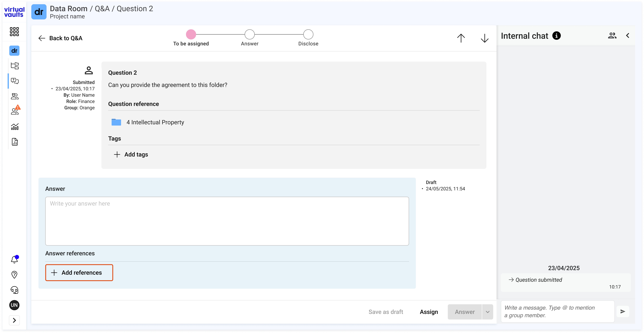Open the apps grid menu icon

(x=14, y=32)
